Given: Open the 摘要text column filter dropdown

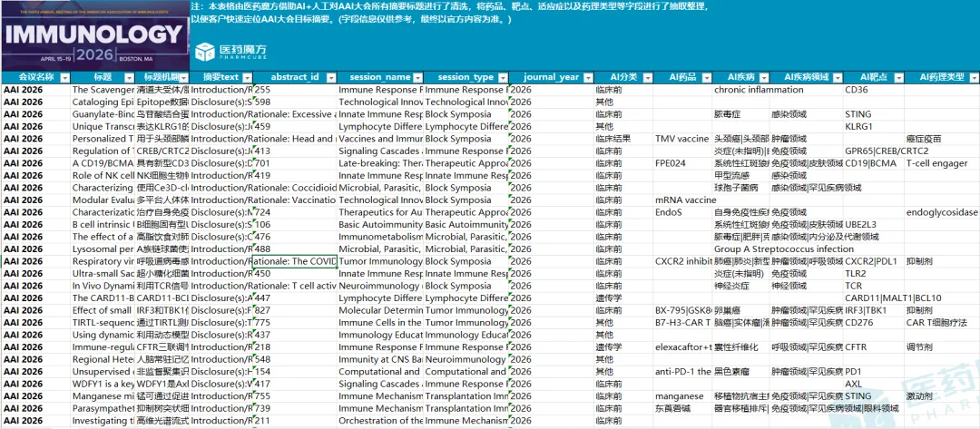Looking at the screenshot, I should tap(246, 78).
